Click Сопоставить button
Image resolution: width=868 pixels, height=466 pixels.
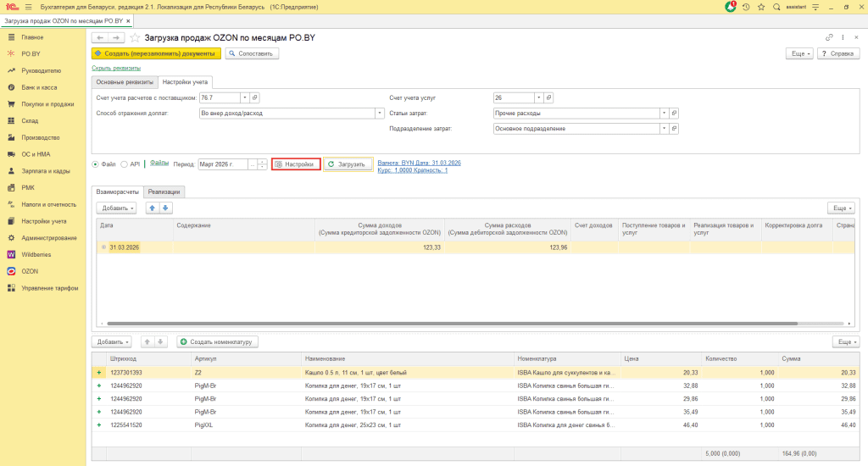click(252, 53)
